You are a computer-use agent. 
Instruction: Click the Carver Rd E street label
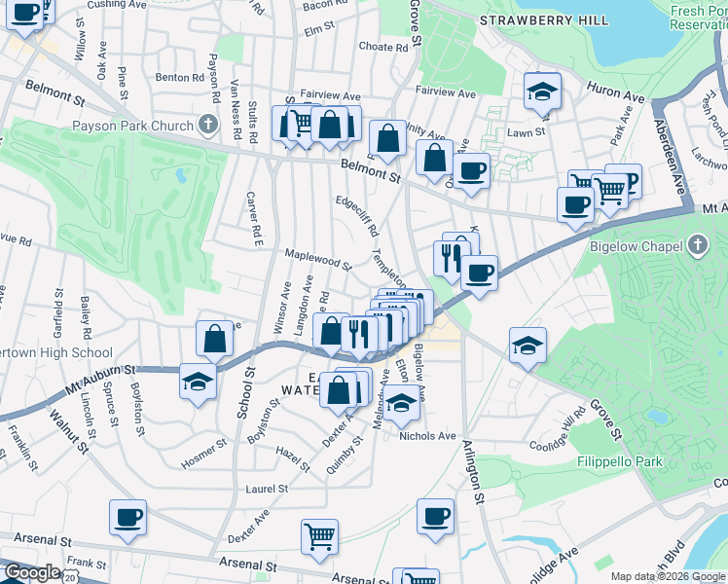point(254,219)
